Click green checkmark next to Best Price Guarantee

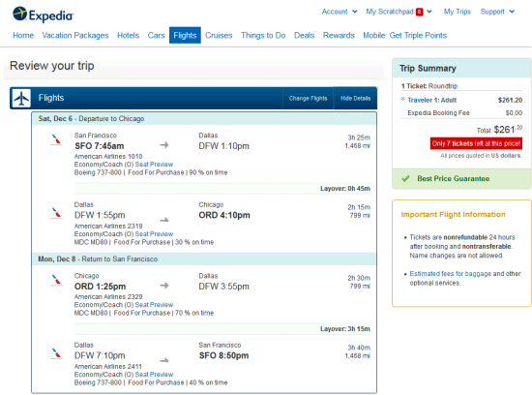click(x=405, y=179)
